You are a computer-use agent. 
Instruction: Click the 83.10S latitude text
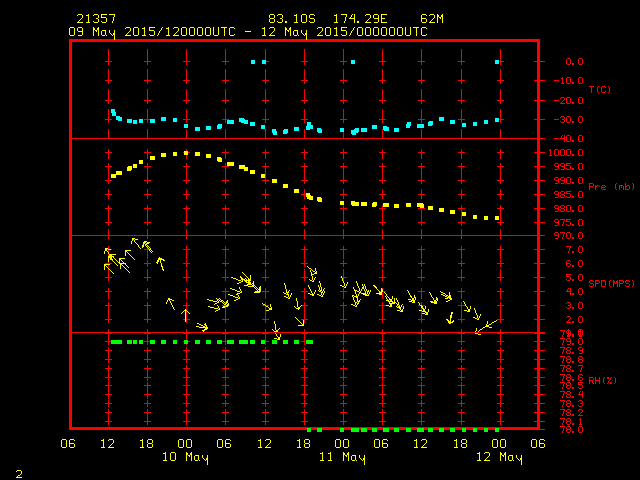[292, 19]
